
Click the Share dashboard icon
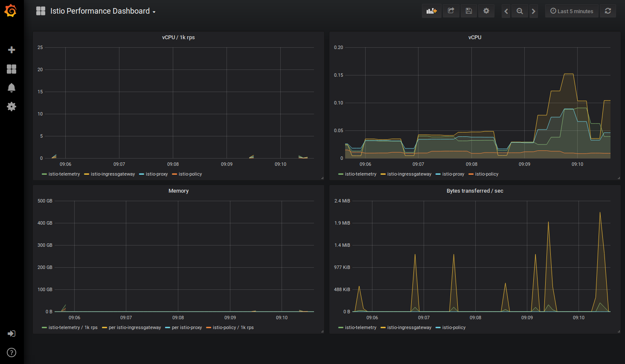coord(451,11)
